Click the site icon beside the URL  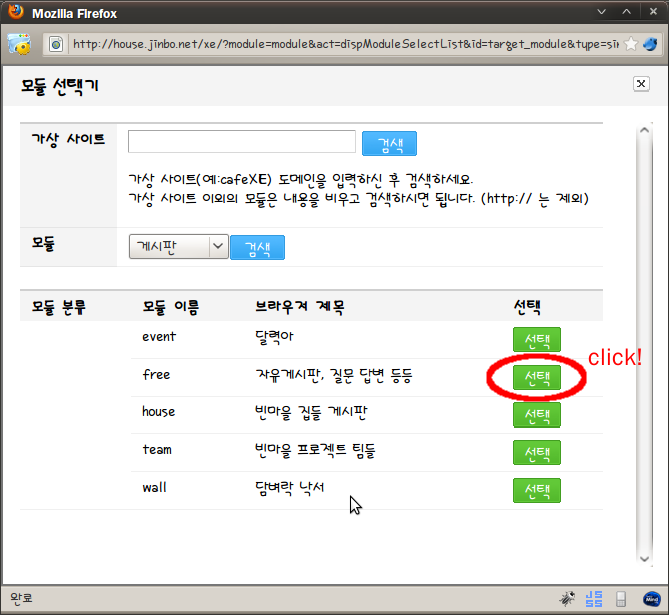[56, 44]
